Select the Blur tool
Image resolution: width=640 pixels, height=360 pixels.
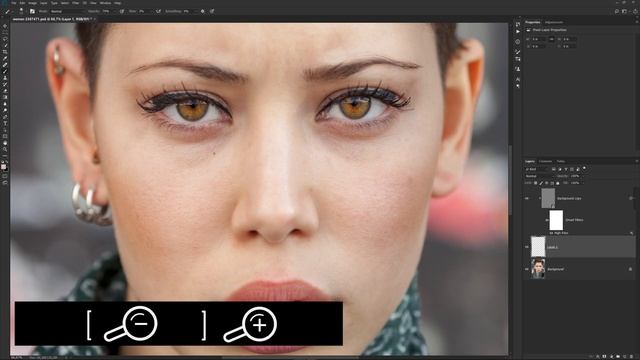5,103
